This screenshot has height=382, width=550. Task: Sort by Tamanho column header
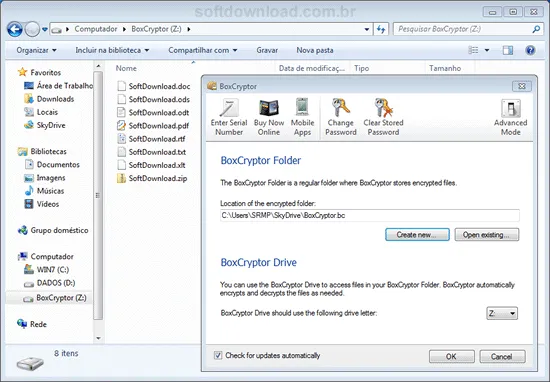click(x=445, y=68)
